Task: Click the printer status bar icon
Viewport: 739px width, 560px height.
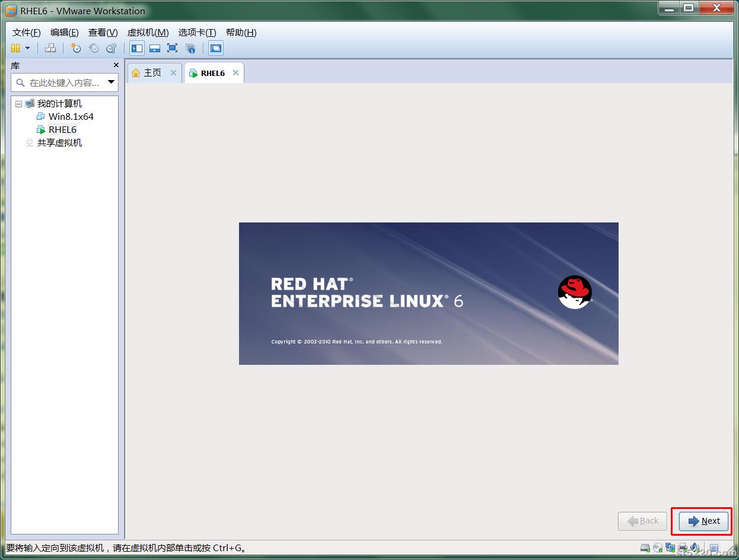Action: coord(683,548)
